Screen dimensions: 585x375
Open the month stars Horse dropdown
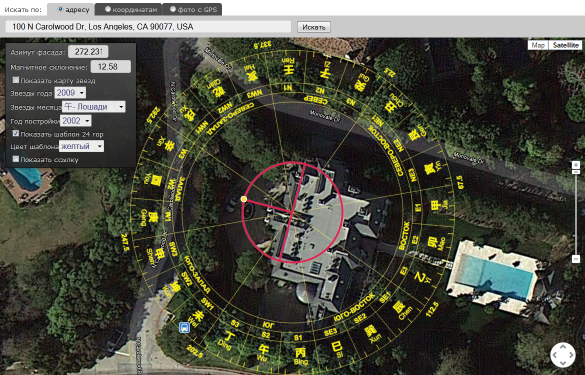click(94, 107)
